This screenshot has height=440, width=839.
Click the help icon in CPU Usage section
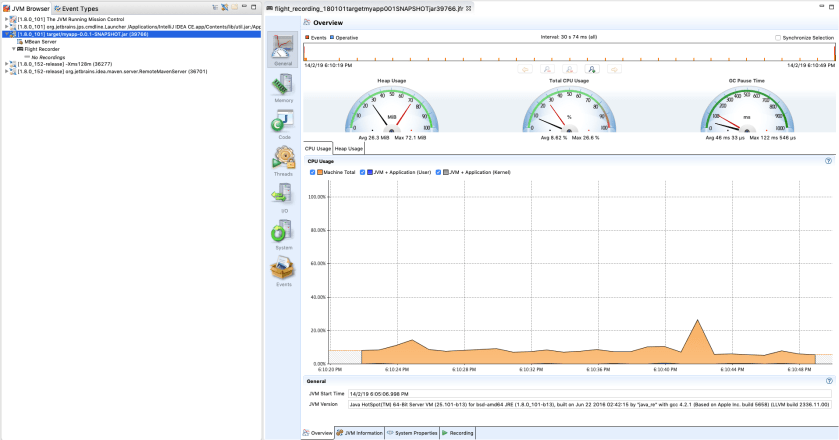point(828,160)
